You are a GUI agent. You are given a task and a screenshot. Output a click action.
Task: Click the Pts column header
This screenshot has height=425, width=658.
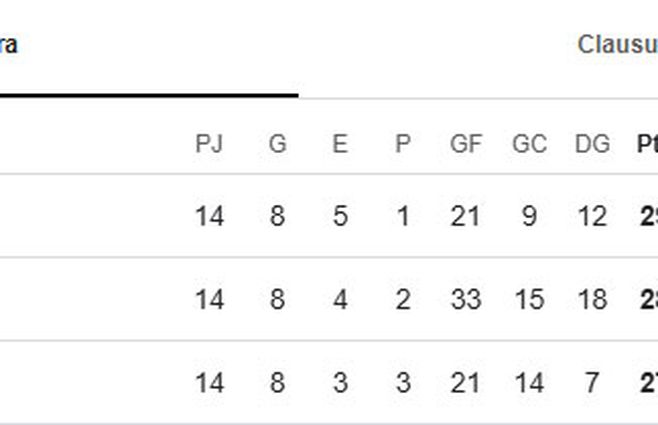pyautogui.click(x=646, y=144)
